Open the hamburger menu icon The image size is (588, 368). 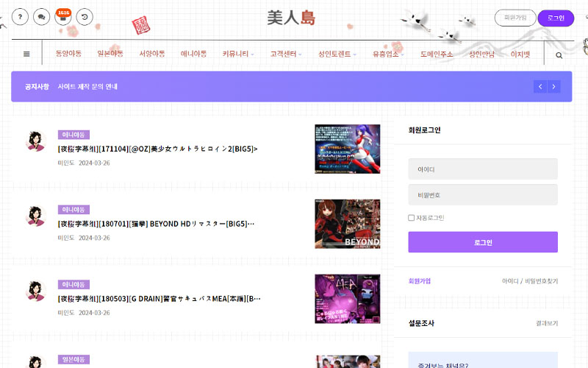pyautogui.click(x=26, y=54)
